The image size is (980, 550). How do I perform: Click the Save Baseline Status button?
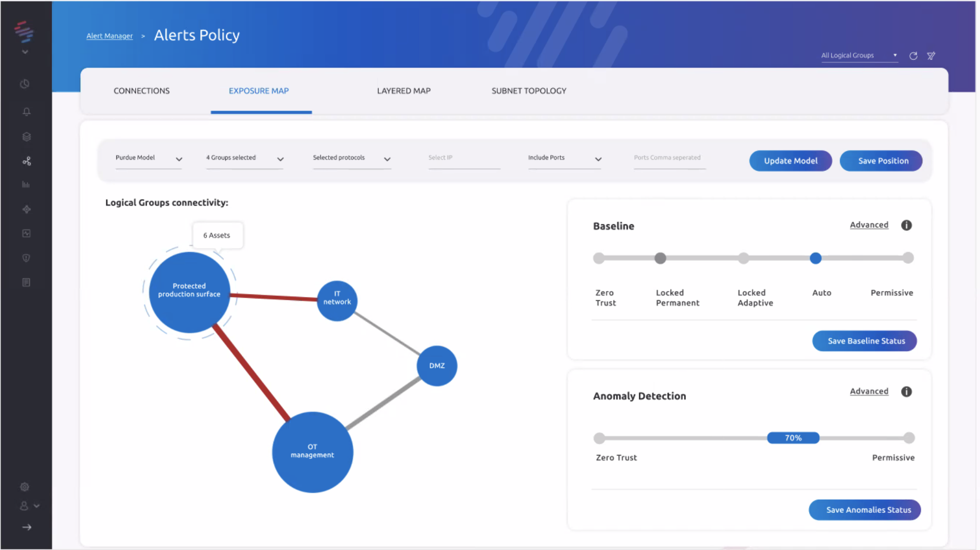coord(864,340)
